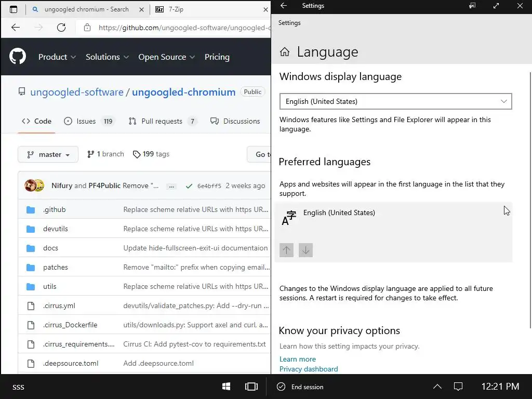Go back in the Settings window
Image resolution: width=532 pixels, height=399 pixels.
point(284,5)
